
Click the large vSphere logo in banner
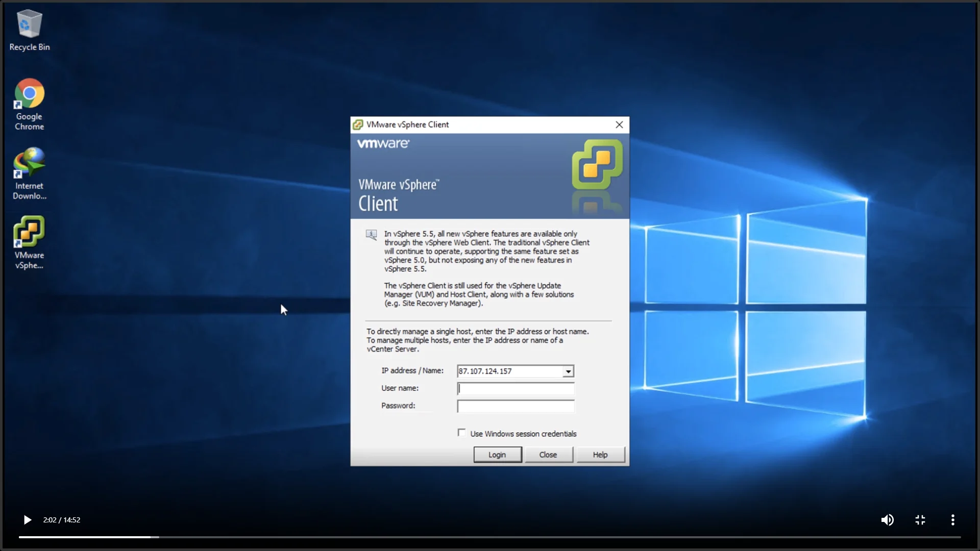click(x=597, y=164)
